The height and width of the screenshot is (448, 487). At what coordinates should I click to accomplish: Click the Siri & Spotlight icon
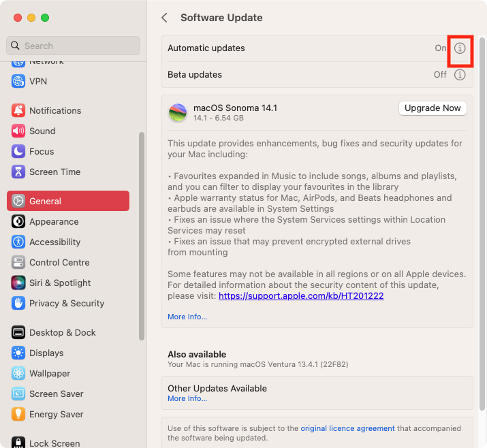tap(18, 283)
